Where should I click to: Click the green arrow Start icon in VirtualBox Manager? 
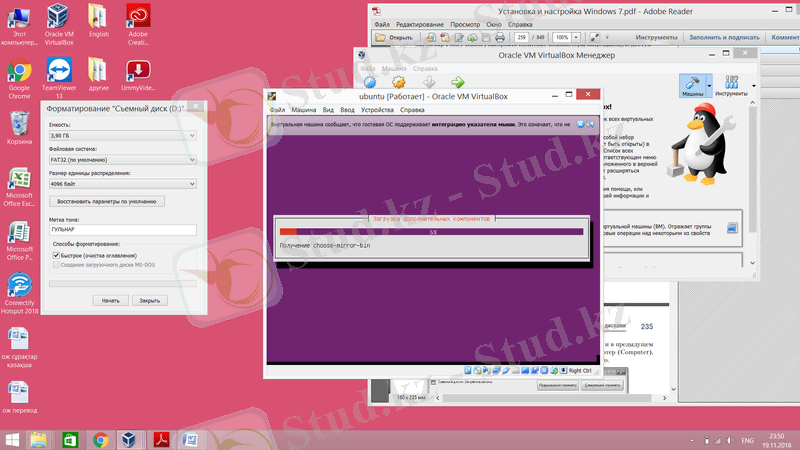tap(457, 82)
